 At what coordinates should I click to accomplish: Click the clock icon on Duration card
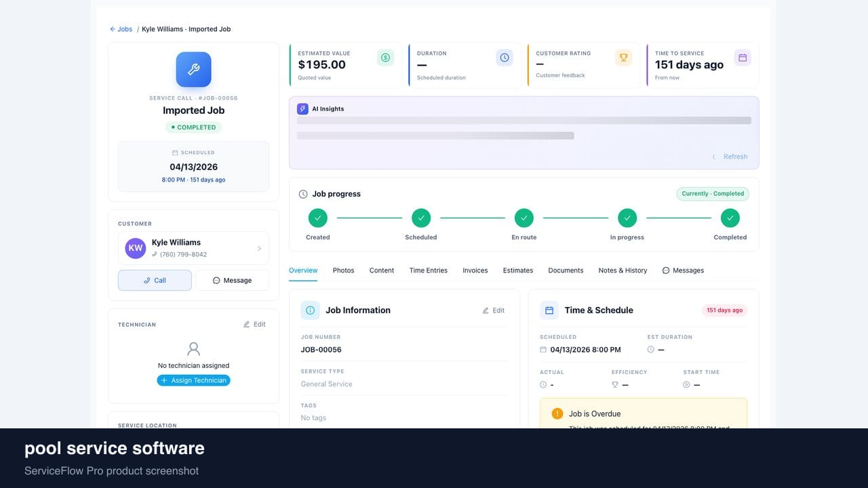[x=505, y=58]
